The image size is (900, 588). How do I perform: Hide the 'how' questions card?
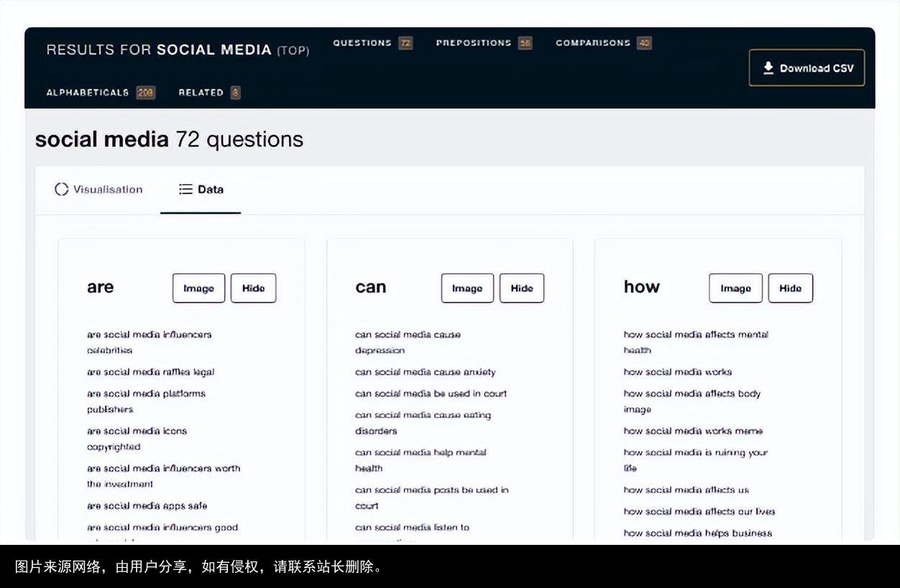(790, 288)
